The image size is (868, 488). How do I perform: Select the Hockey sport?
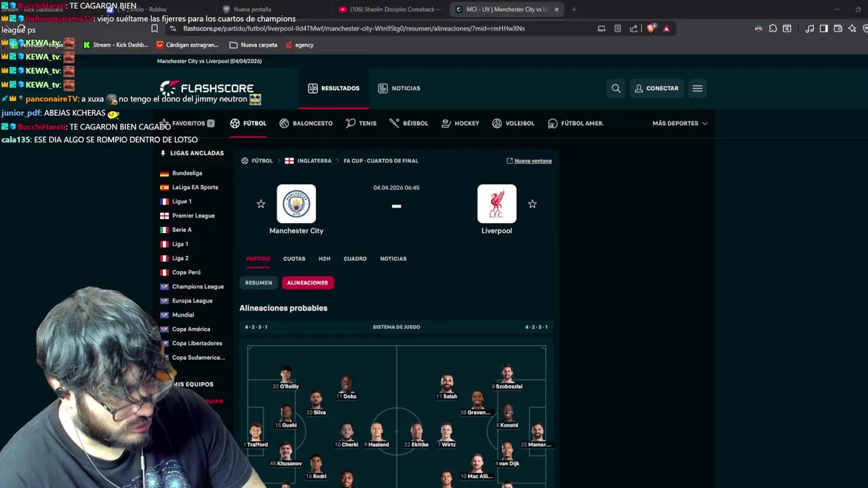click(x=460, y=123)
